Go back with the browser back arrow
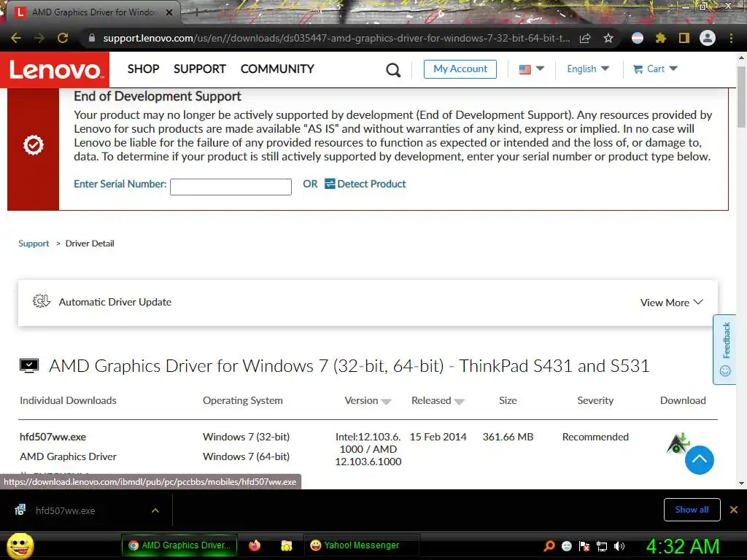Image resolution: width=747 pixels, height=560 pixels. (x=16, y=38)
